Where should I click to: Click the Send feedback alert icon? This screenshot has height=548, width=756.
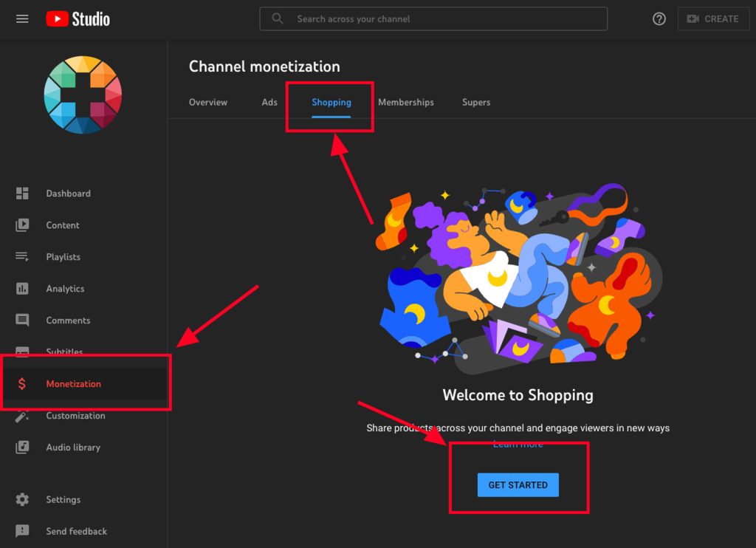pos(22,531)
